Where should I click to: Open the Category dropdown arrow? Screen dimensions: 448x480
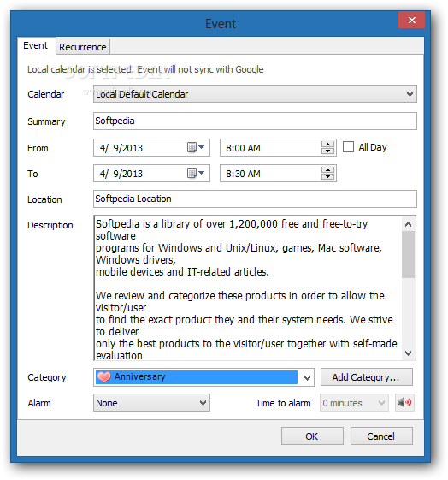307,378
